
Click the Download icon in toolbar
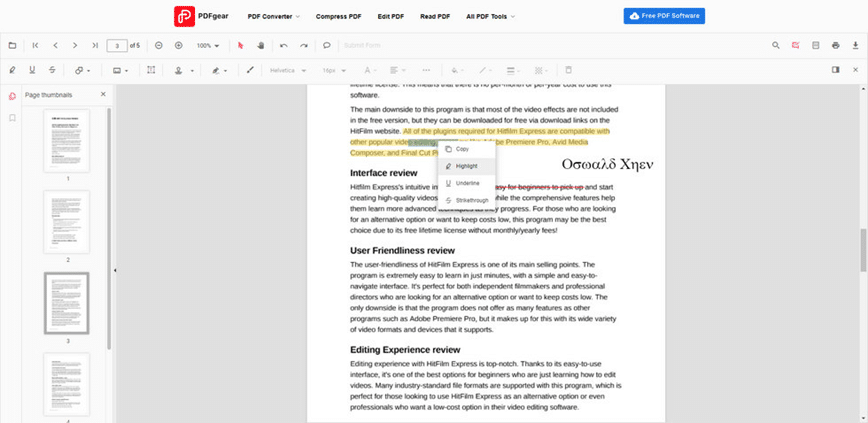pyautogui.click(x=856, y=45)
